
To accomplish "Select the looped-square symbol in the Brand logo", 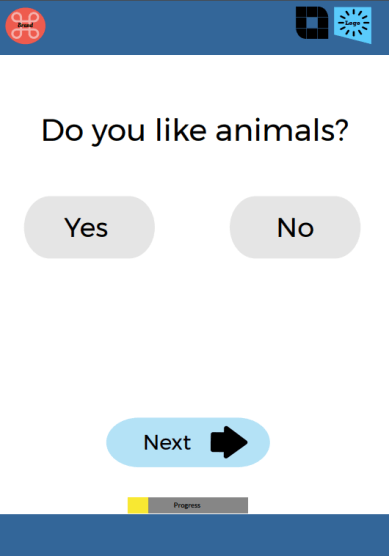I will coord(26,26).
